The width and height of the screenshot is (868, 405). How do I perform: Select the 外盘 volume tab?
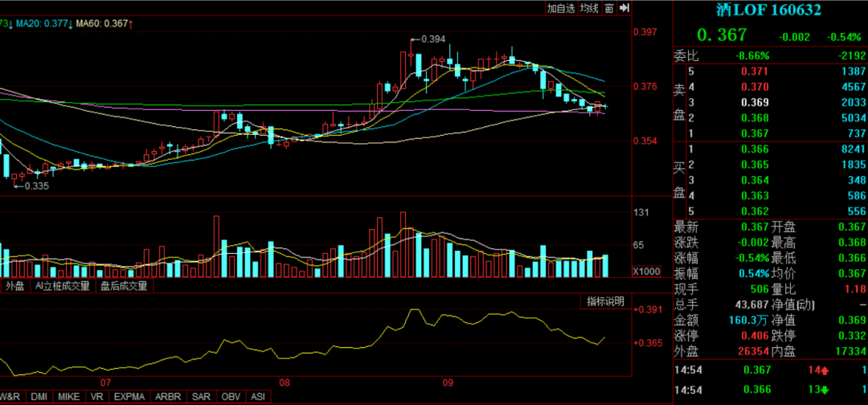click(14, 285)
